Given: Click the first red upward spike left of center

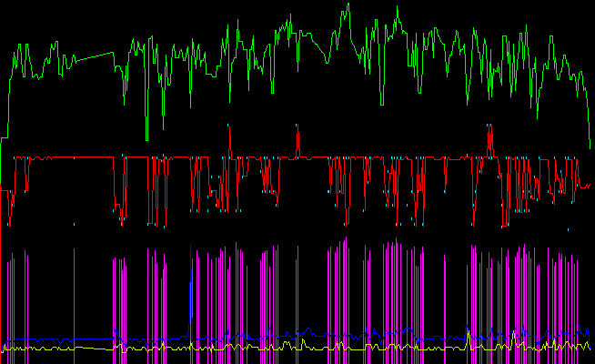Looking at the screenshot, I should click(x=230, y=132).
